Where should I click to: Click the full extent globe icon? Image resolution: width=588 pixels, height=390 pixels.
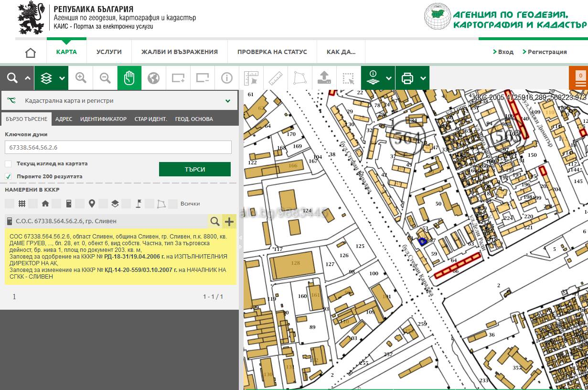tap(154, 78)
